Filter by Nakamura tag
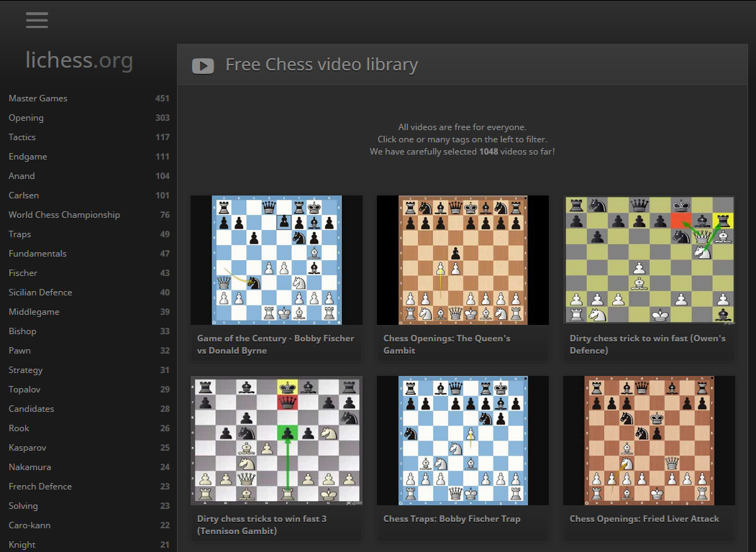Image resolution: width=756 pixels, height=552 pixels. (x=88, y=466)
